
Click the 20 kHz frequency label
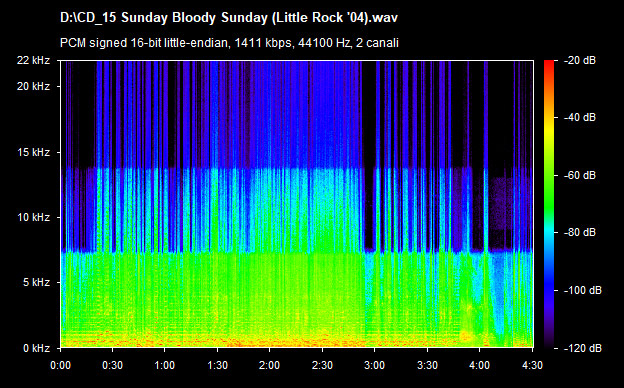point(33,86)
